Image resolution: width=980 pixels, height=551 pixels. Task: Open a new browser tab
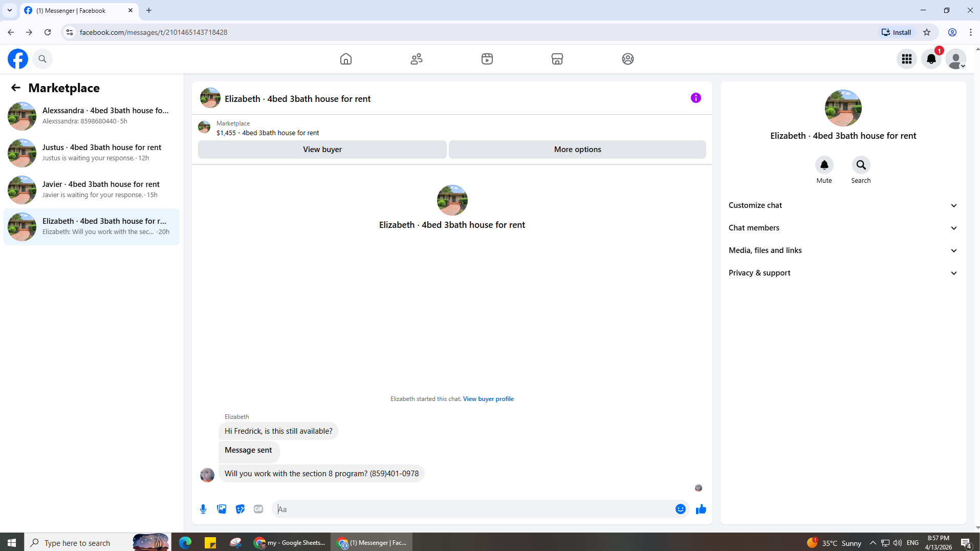click(x=149, y=10)
